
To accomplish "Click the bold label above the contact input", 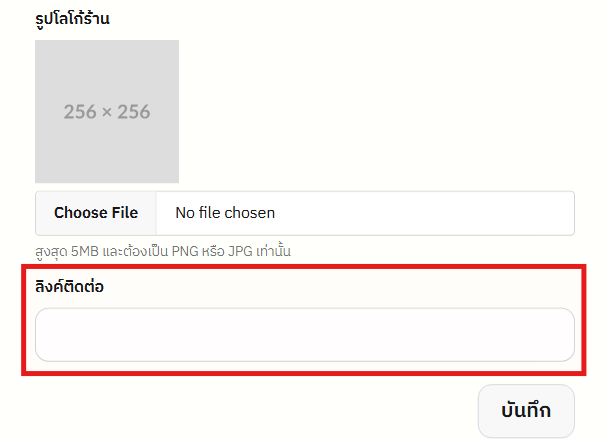I will pyautogui.click(x=70, y=287).
